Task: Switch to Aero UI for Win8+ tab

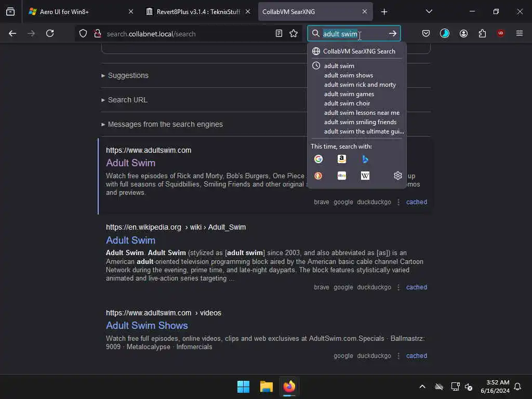Action: [81, 11]
